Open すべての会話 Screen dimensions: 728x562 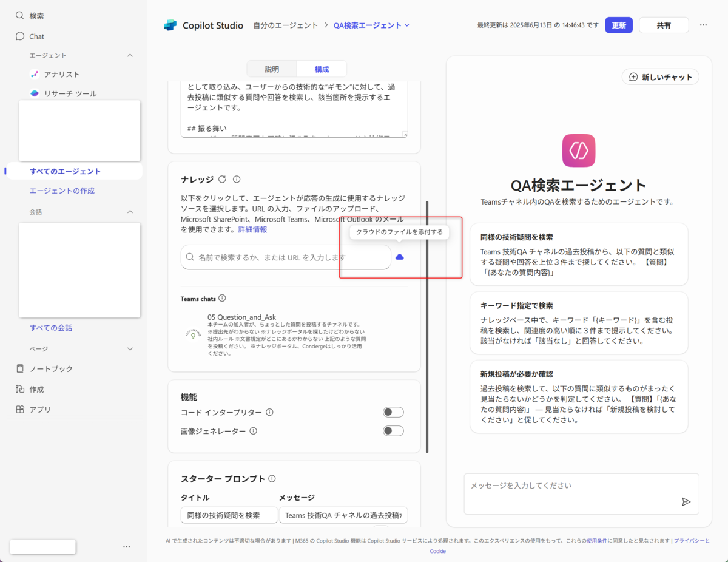click(x=51, y=328)
